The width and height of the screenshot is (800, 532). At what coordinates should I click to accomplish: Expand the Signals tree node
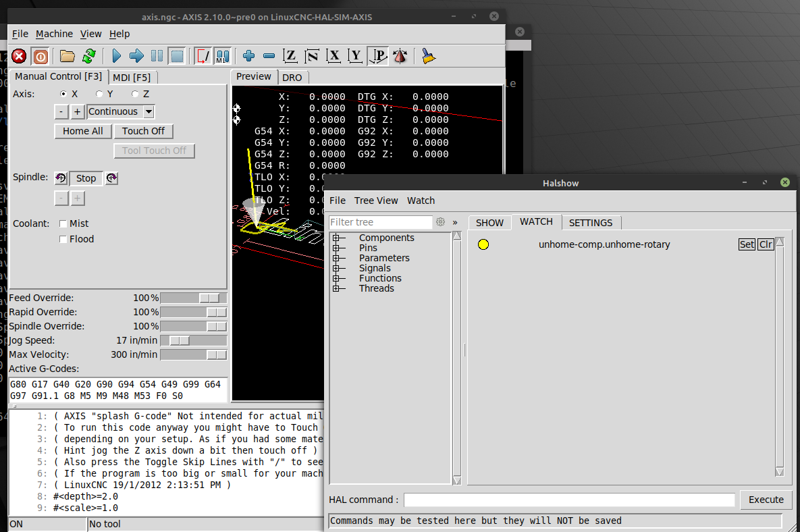(336, 268)
